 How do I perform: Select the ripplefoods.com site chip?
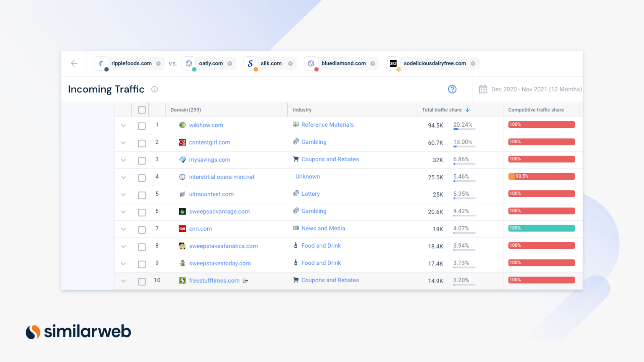click(x=129, y=63)
